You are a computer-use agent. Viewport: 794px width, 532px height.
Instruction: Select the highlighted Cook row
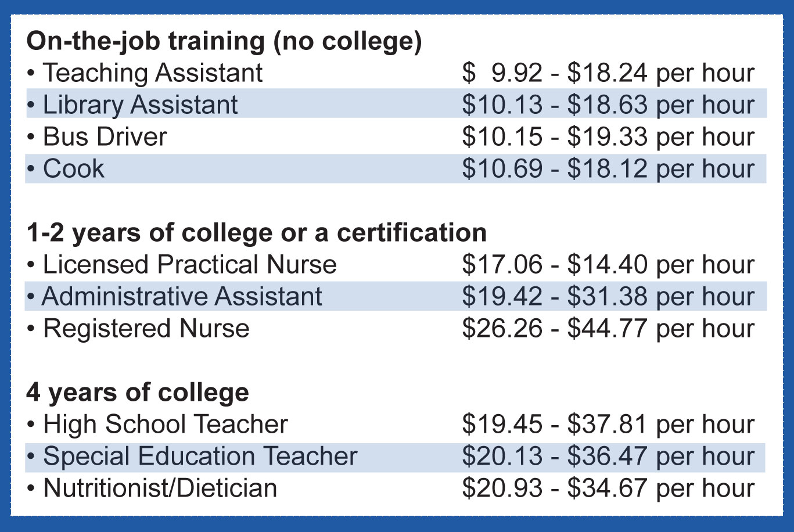click(x=396, y=168)
